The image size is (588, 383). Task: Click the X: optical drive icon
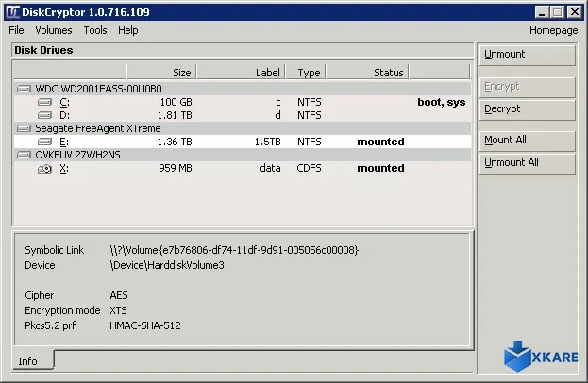pos(44,169)
